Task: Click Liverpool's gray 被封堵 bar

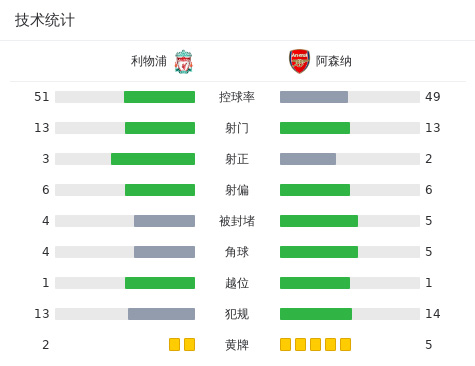Action: [x=164, y=221]
